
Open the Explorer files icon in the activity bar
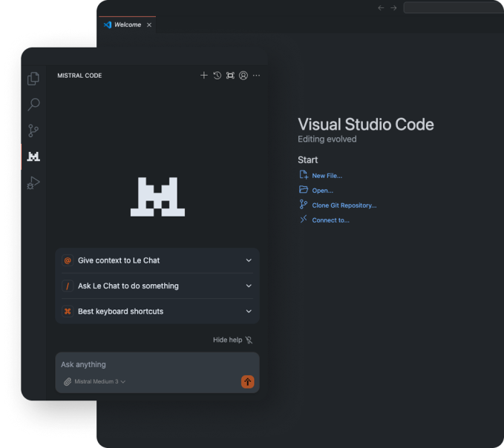pyautogui.click(x=33, y=79)
